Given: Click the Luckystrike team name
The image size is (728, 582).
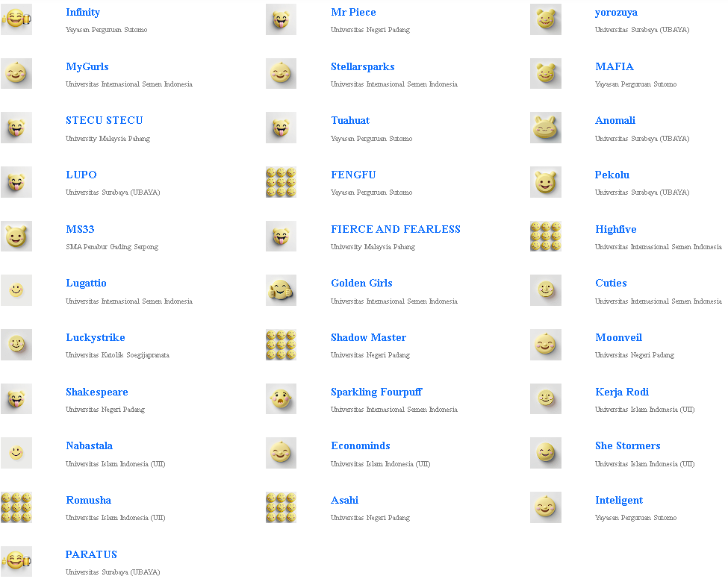Looking at the screenshot, I should 95,337.
